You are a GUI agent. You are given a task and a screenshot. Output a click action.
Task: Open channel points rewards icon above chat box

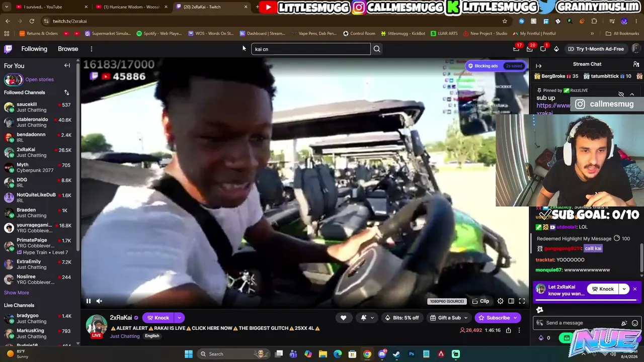[x=540, y=310]
